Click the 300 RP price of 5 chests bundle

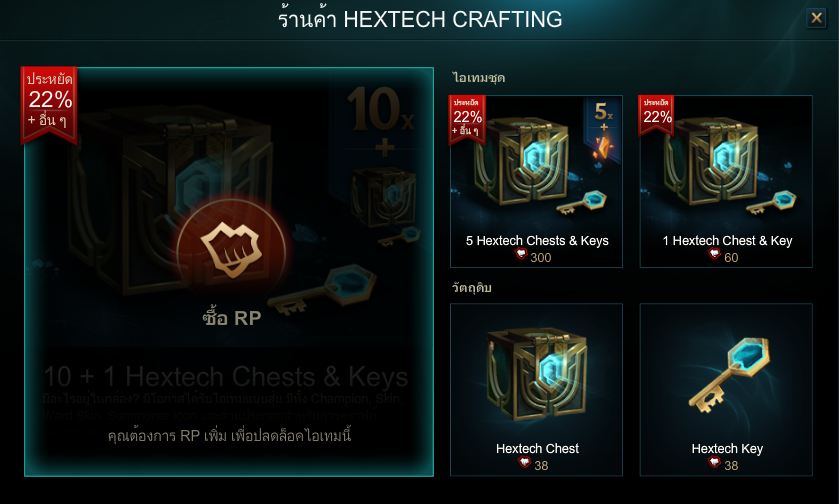pos(533,257)
